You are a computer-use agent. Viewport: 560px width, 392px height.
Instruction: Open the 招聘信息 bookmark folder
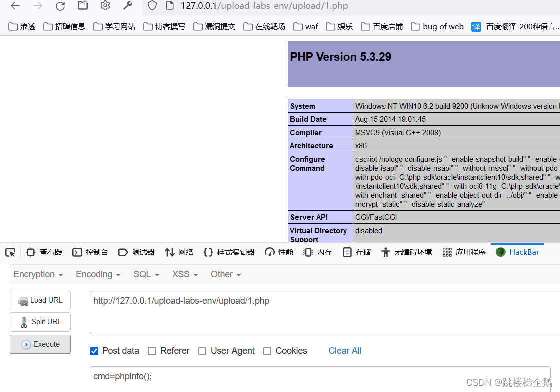(x=64, y=27)
